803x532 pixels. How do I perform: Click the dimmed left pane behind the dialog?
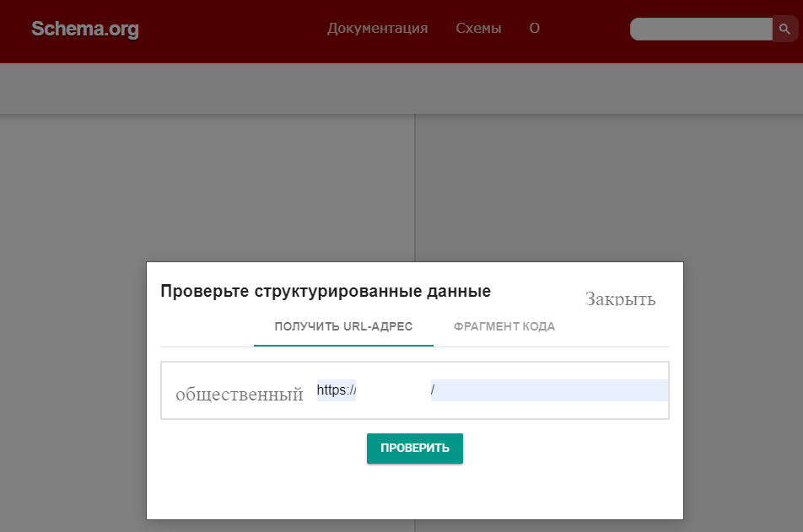pos(202,194)
